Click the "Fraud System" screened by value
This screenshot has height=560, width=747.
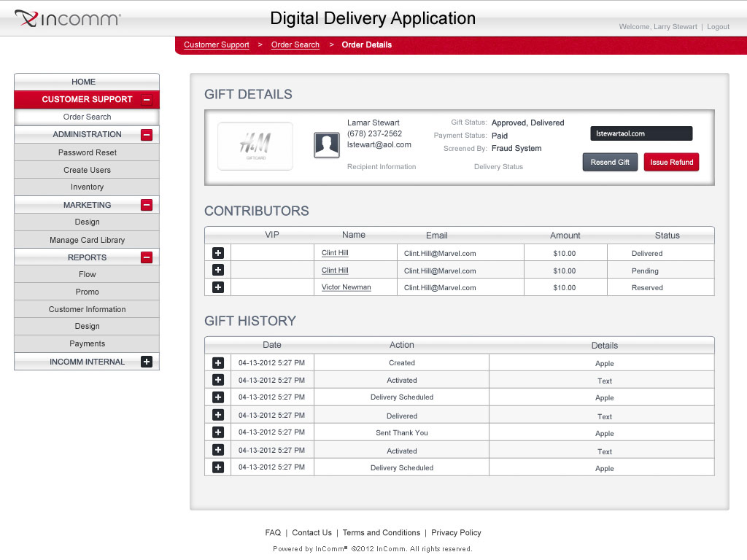pyautogui.click(x=516, y=148)
